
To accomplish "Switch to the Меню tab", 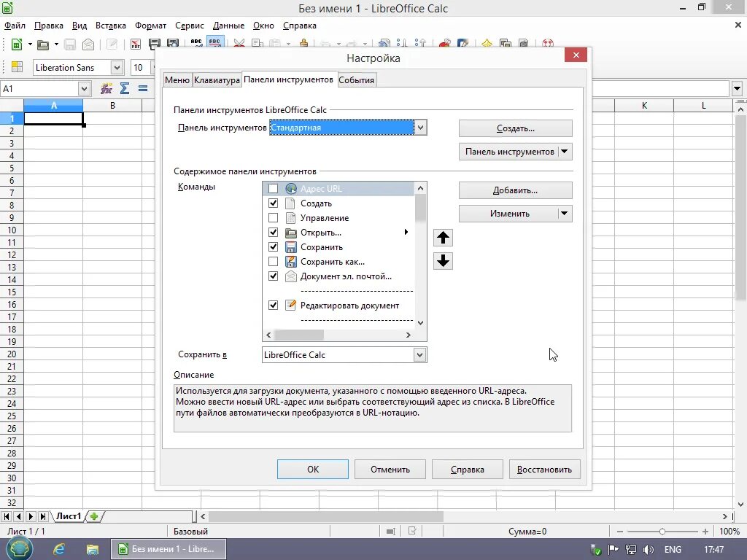I will 177,80.
